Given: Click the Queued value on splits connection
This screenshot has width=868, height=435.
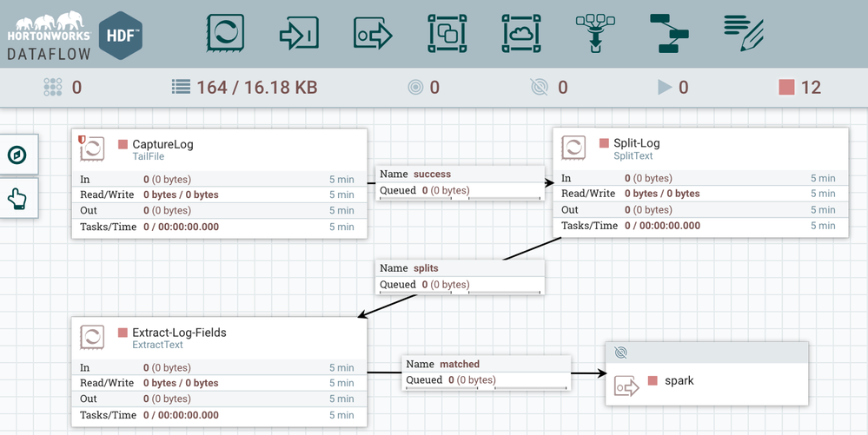Looking at the screenshot, I should (446, 285).
